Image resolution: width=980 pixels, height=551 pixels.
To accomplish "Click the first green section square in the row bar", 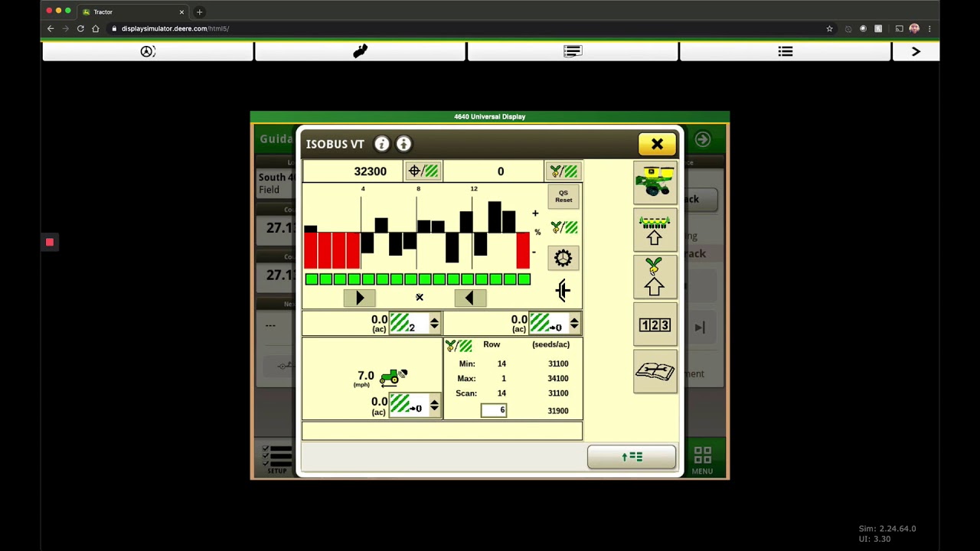I will pos(312,279).
